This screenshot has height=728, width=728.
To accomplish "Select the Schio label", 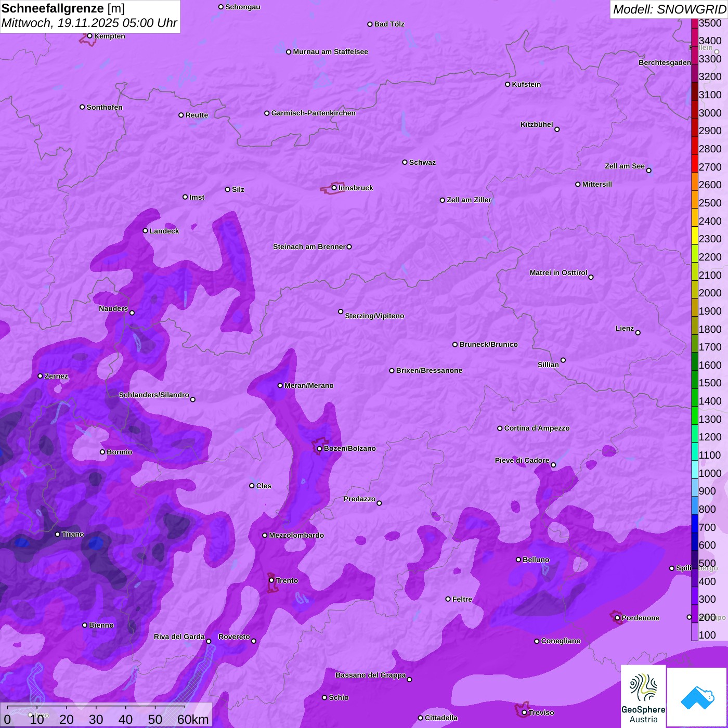I will (339, 697).
